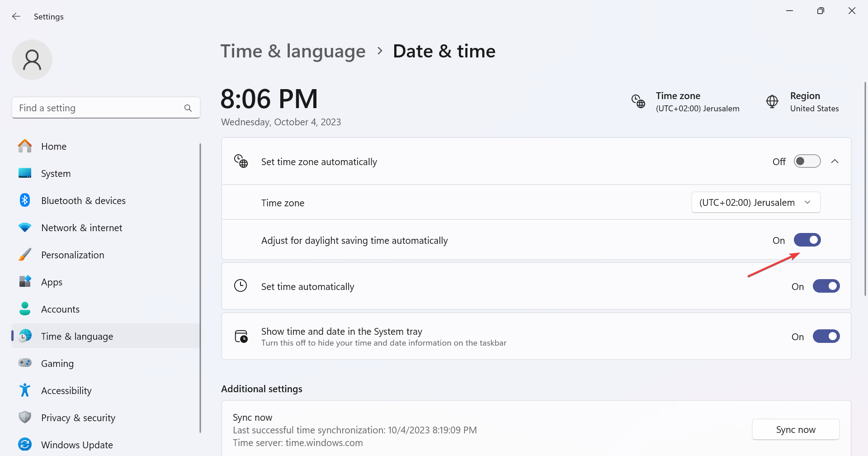Turn off daylight saving time adjustment
The height and width of the screenshot is (456, 868).
(807, 240)
